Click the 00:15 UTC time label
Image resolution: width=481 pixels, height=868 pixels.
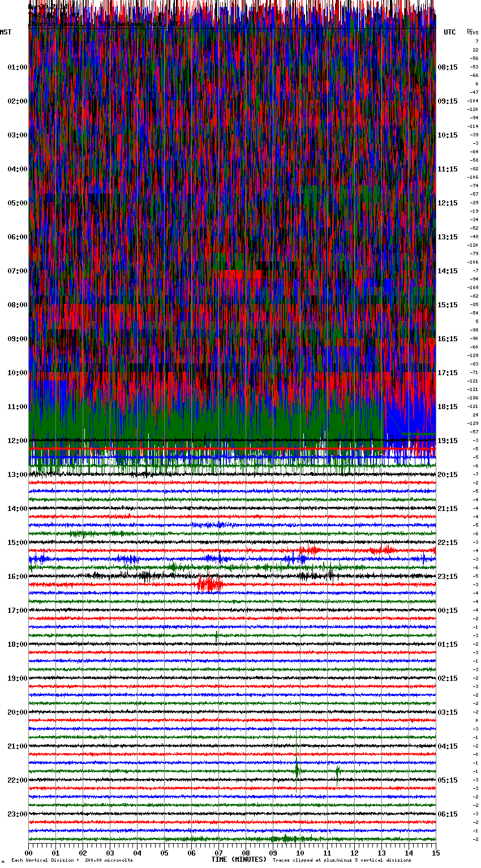click(x=448, y=611)
